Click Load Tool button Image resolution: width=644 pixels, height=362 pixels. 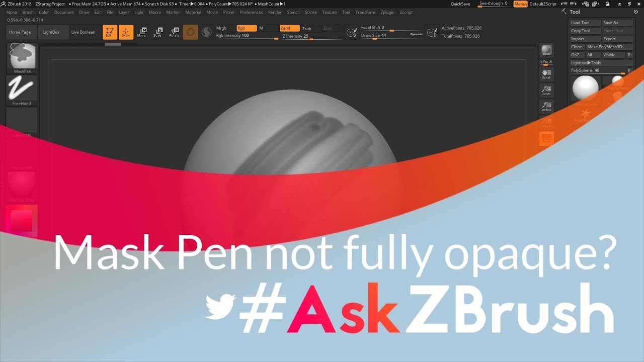tap(586, 23)
